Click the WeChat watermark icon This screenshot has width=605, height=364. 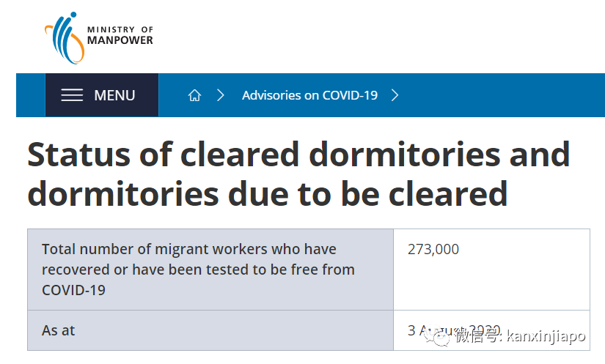point(442,336)
